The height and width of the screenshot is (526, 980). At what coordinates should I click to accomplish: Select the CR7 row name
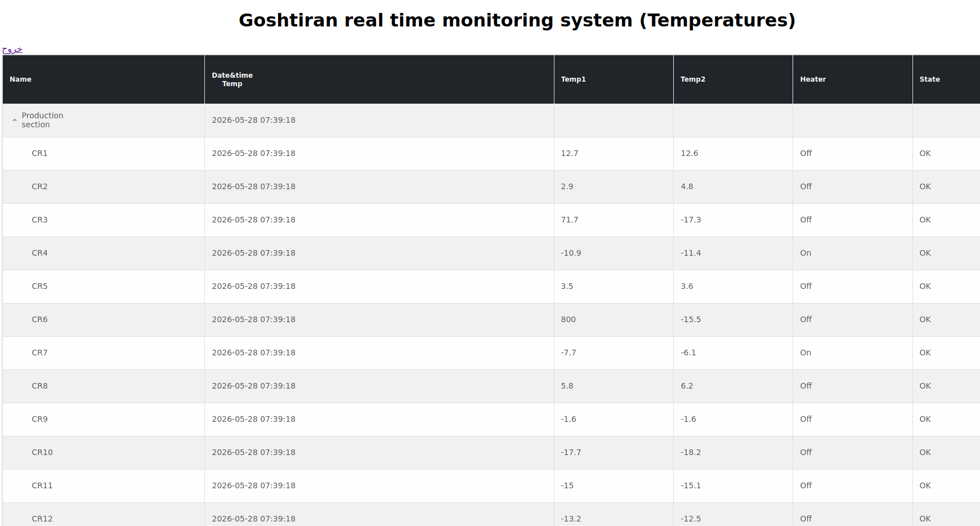point(39,353)
